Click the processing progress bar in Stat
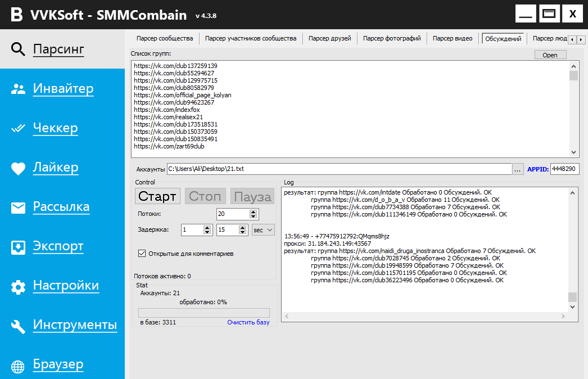The image size is (588, 379). click(203, 313)
